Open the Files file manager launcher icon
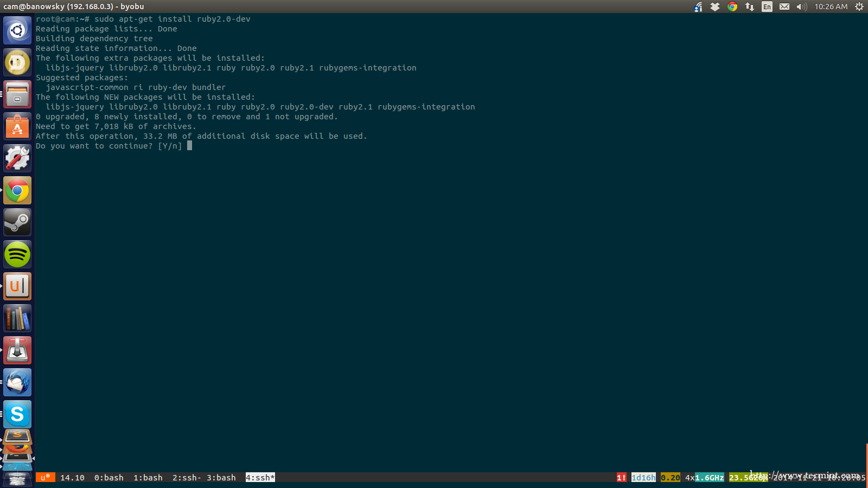The image size is (868, 488). point(17,94)
